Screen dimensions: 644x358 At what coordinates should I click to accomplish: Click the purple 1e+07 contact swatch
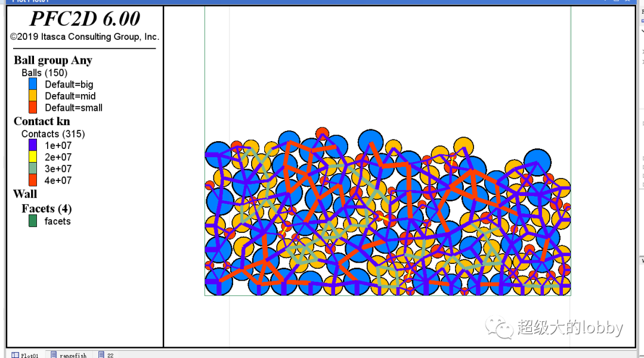(33, 145)
